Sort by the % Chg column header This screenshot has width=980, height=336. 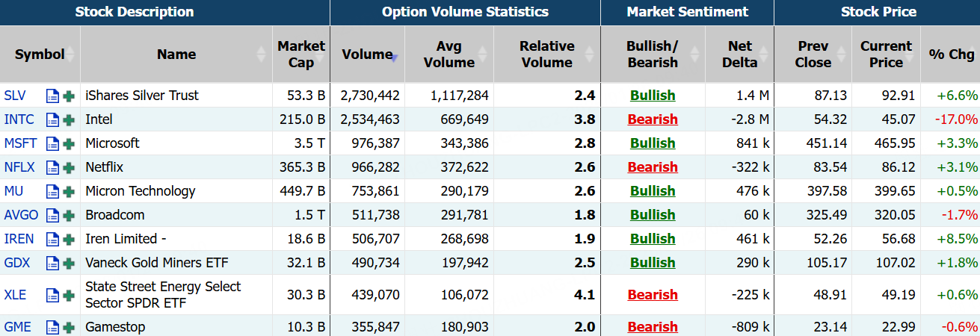pyautogui.click(x=951, y=55)
